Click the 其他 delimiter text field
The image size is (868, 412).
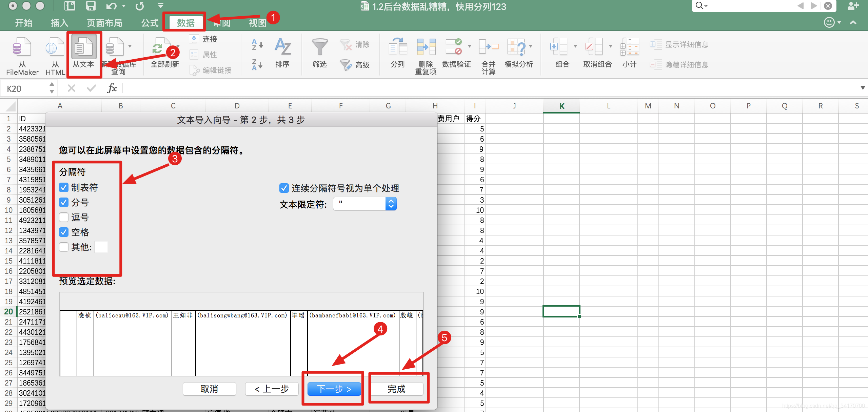pos(101,247)
